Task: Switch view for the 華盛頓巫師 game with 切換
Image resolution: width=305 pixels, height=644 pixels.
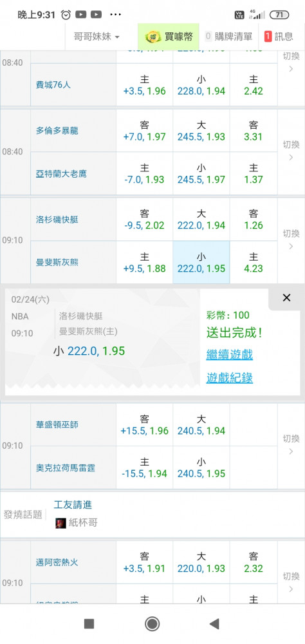Action: point(291,445)
